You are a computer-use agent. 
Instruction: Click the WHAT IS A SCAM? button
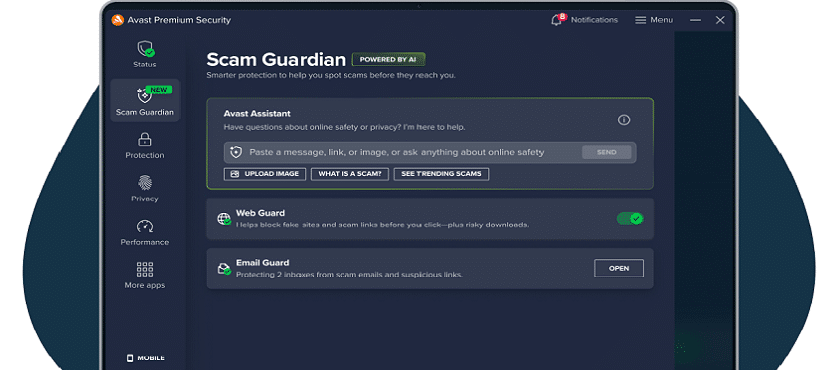(x=350, y=174)
